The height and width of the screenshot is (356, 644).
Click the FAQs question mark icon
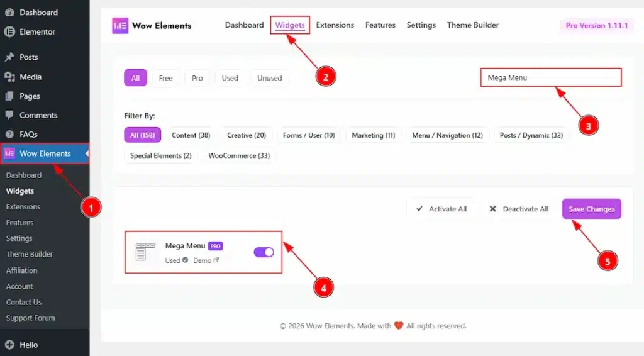pos(9,134)
